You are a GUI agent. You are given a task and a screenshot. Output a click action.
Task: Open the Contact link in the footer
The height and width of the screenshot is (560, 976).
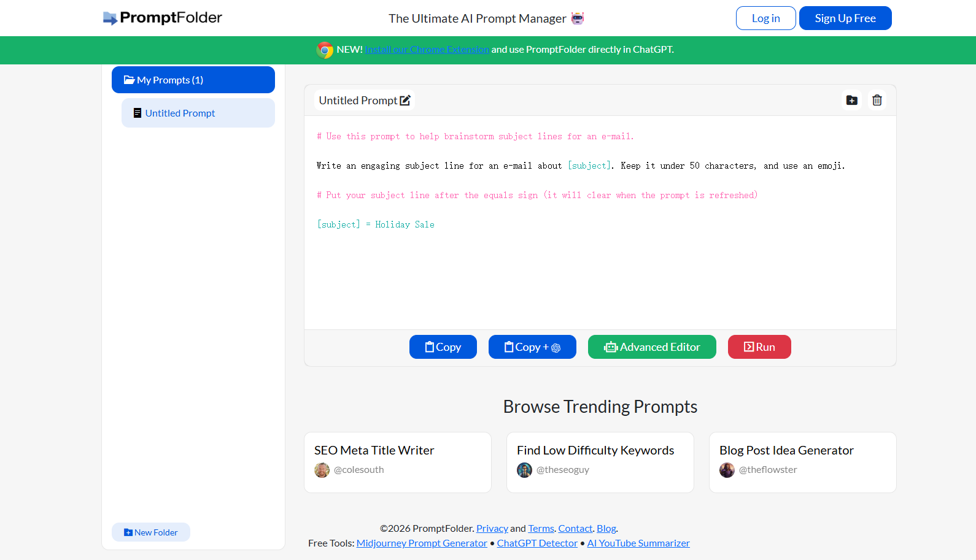pyautogui.click(x=575, y=528)
